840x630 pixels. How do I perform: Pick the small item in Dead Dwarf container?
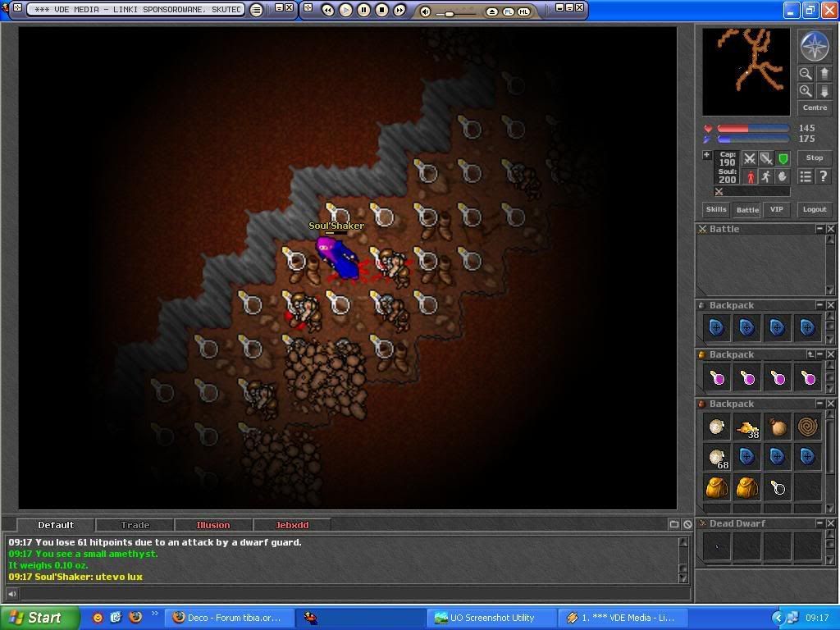pyautogui.click(x=717, y=547)
